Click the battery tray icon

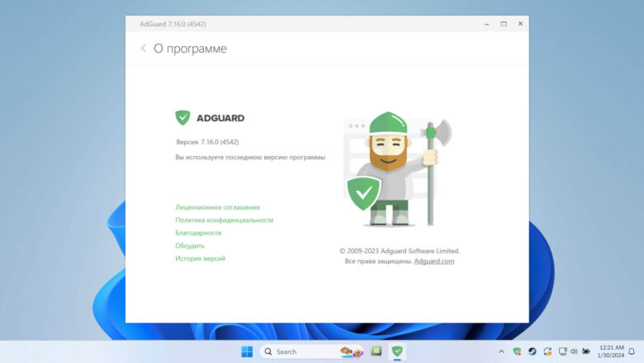(x=586, y=351)
